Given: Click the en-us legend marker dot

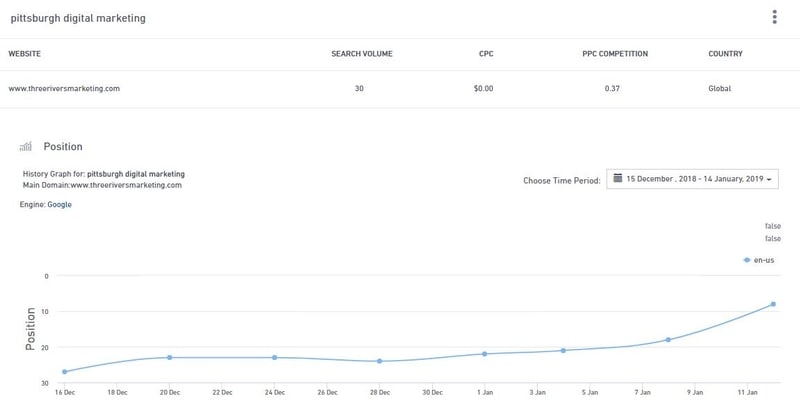Looking at the screenshot, I should [747, 259].
